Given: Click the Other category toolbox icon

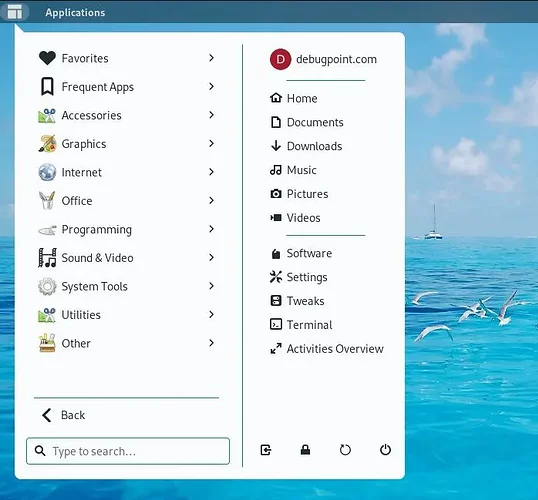Looking at the screenshot, I should click(47, 343).
